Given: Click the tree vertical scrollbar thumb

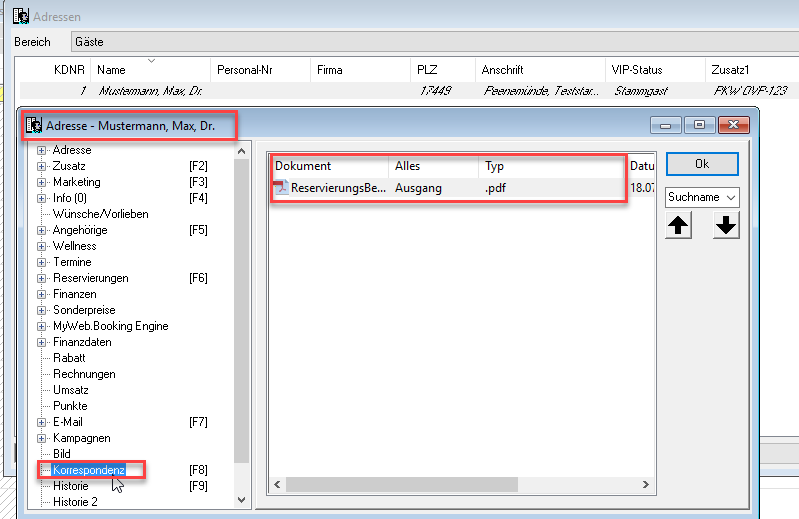Looking at the screenshot, I should click(x=242, y=311).
